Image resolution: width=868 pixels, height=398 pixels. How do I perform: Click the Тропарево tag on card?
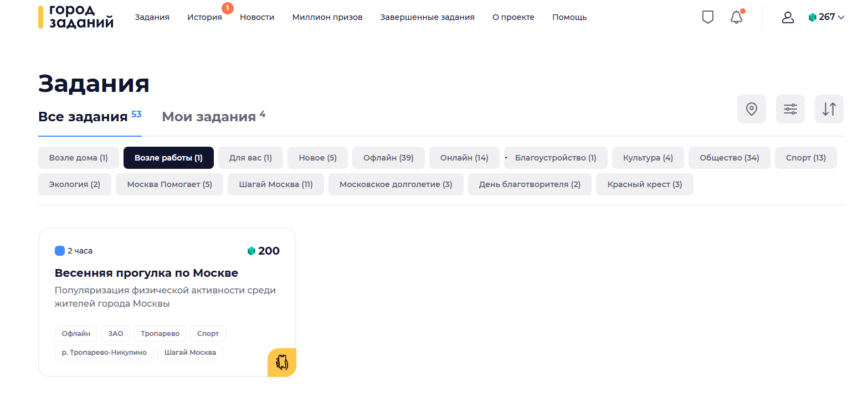(x=160, y=334)
